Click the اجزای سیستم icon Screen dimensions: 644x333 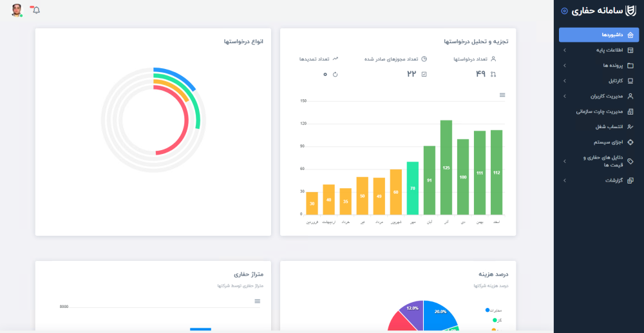point(630,142)
